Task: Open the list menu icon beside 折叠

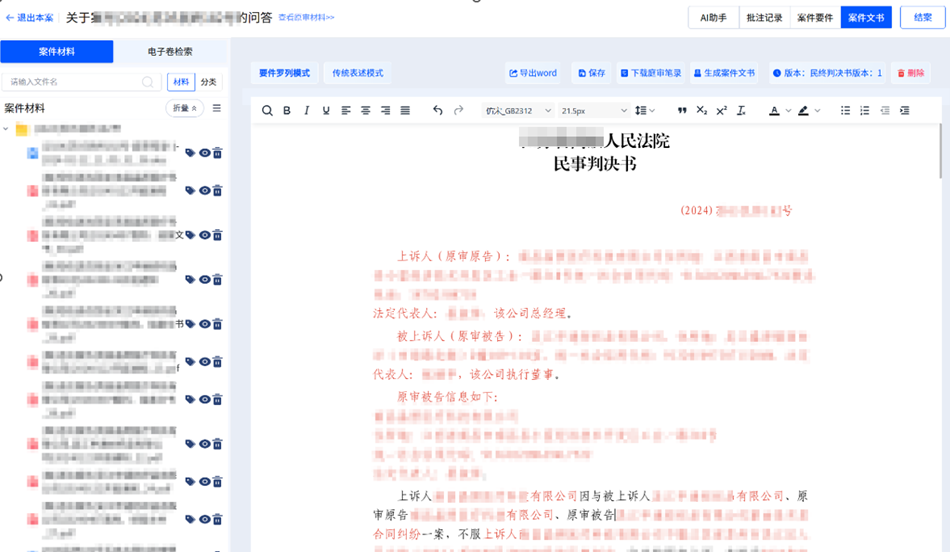Action: [x=216, y=108]
